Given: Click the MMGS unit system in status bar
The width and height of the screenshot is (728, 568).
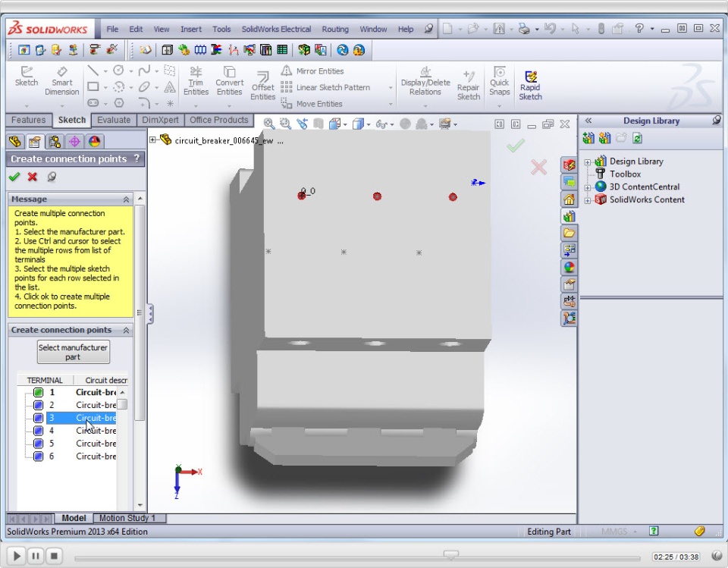Looking at the screenshot, I should (x=613, y=532).
